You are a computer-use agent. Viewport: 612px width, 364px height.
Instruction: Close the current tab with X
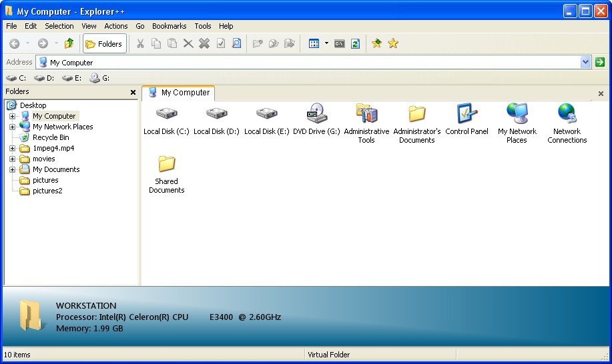tap(601, 93)
